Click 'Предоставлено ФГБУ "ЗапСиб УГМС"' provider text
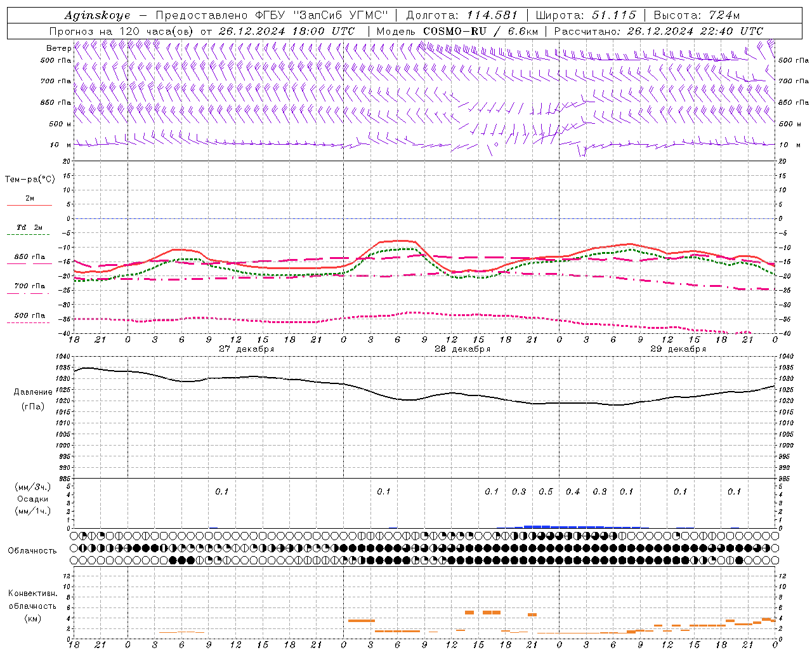Image resolution: width=812 pixels, height=650 pixels. click(272, 15)
